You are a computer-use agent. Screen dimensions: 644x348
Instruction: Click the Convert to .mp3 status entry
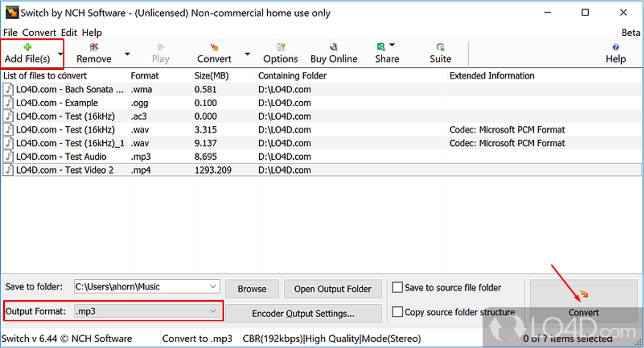197,338
